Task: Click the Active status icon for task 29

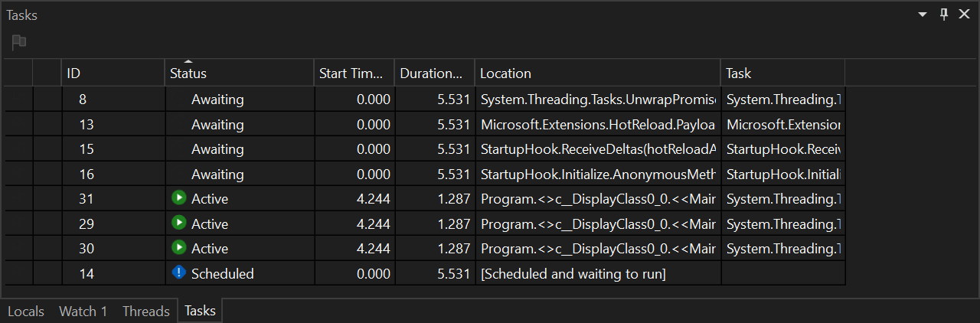Action: click(x=179, y=223)
